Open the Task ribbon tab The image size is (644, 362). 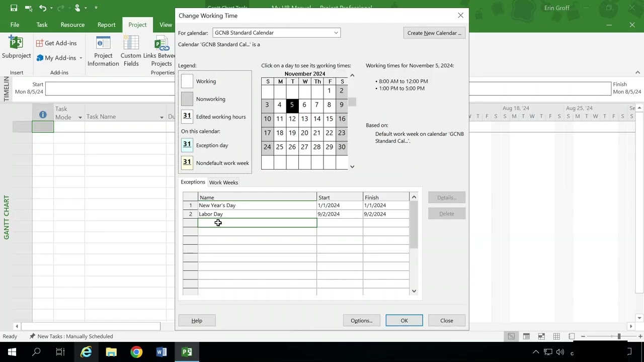42,25
